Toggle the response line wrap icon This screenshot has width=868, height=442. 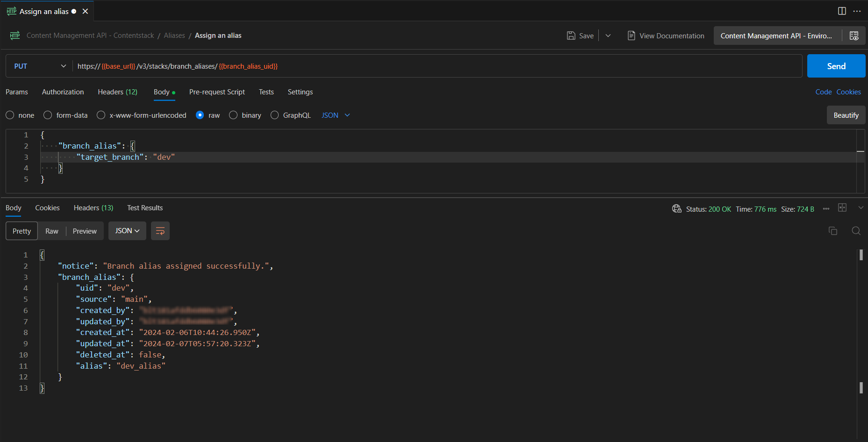[x=160, y=231]
